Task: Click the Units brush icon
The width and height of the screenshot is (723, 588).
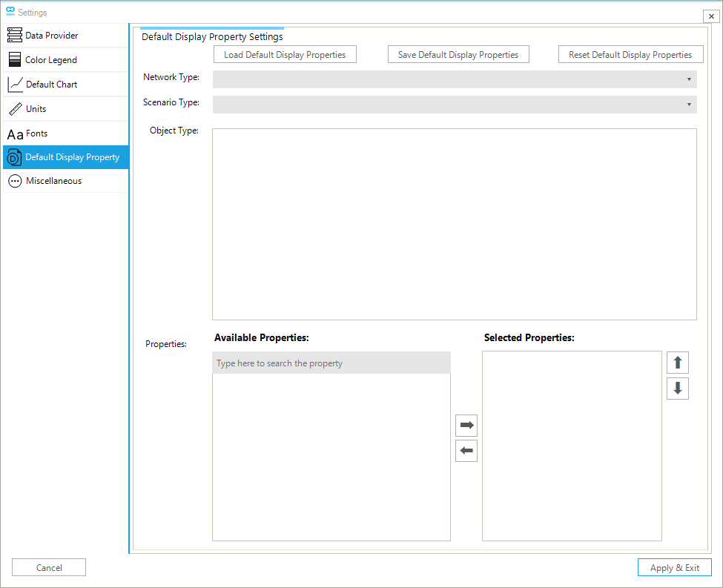Action: click(x=14, y=108)
